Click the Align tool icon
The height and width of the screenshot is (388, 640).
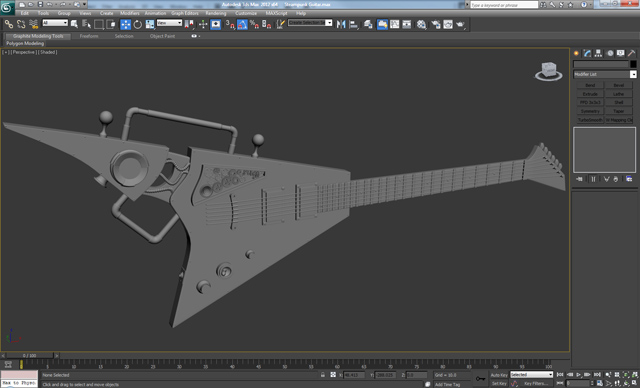pyautogui.click(x=353, y=24)
